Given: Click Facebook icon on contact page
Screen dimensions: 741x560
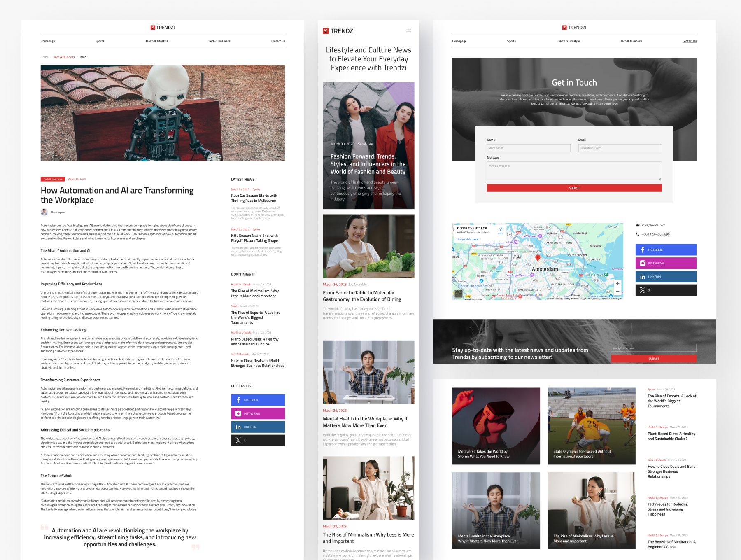Looking at the screenshot, I should [x=643, y=250].
